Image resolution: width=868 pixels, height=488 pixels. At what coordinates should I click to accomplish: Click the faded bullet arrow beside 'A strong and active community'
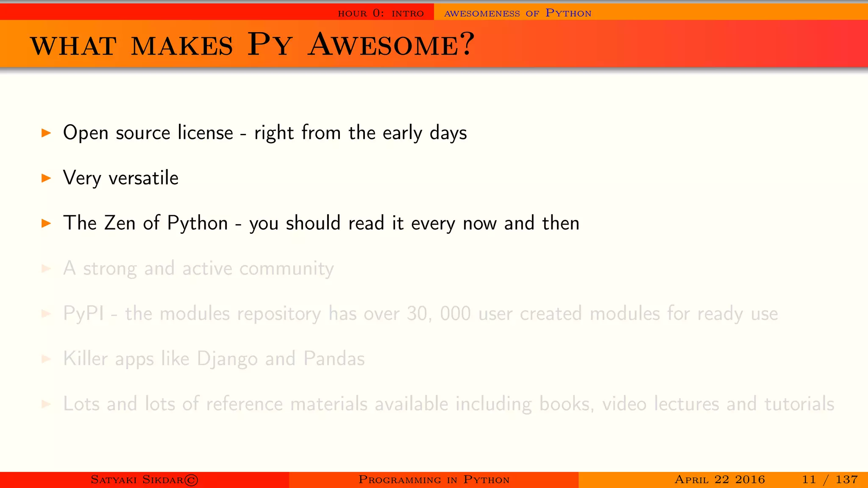coord(46,269)
